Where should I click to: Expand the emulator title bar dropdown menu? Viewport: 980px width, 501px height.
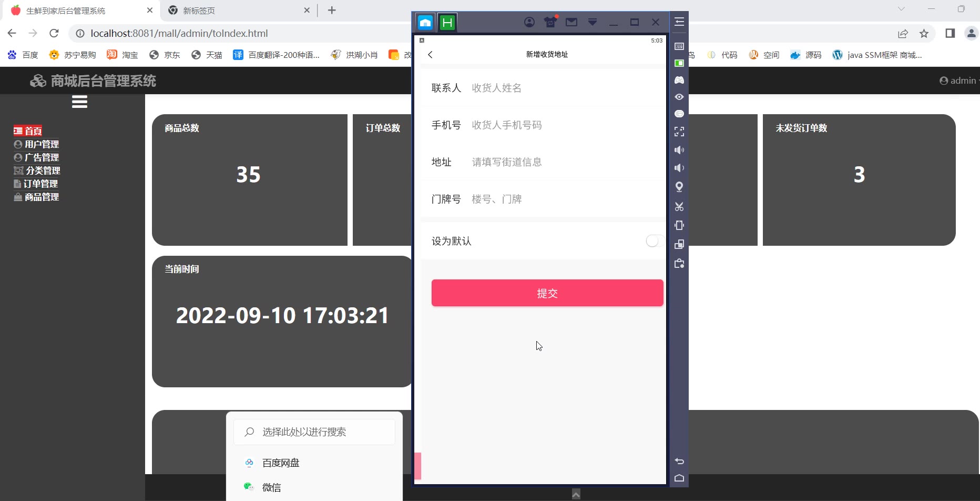(x=593, y=22)
